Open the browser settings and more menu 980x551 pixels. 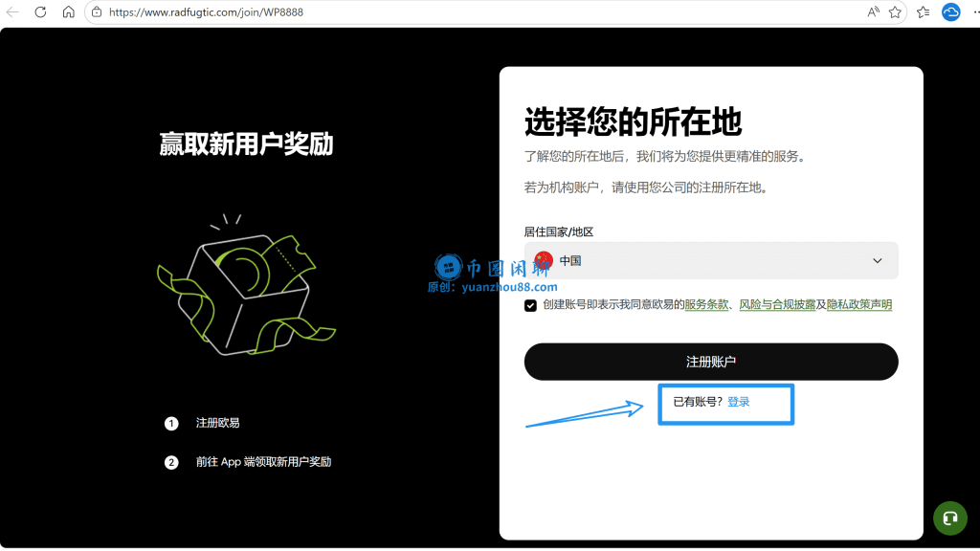tap(975, 11)
